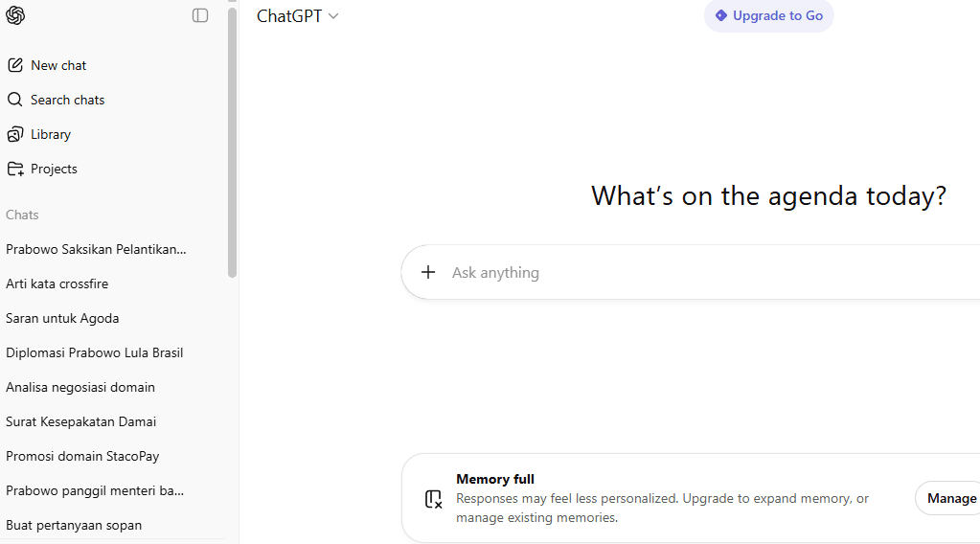Click the plus attach icon in prompt box
980x544 pixels.
tap(428, 272)
